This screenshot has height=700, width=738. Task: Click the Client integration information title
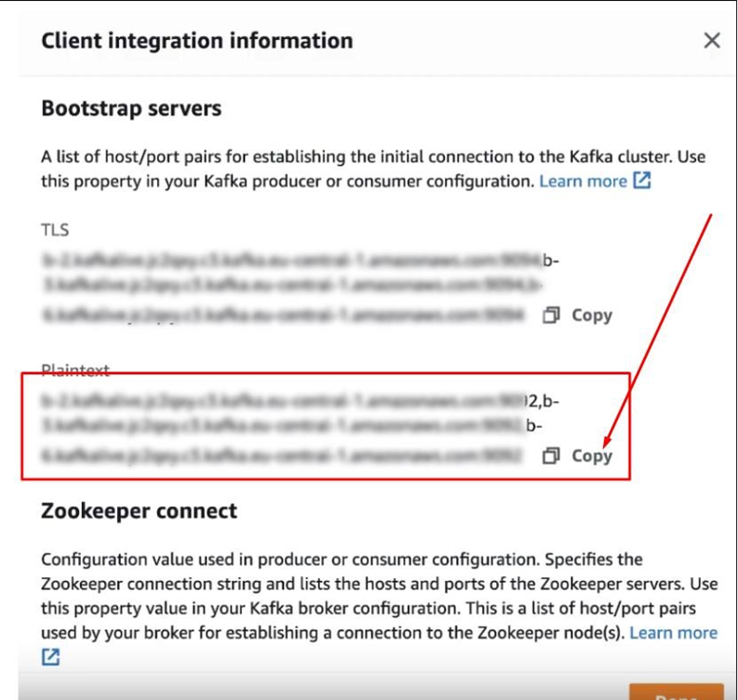pos(197,41)
